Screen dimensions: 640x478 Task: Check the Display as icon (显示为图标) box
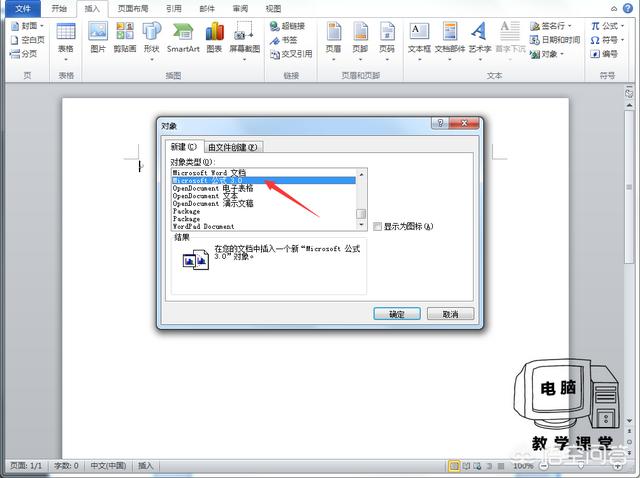(378, 226)
